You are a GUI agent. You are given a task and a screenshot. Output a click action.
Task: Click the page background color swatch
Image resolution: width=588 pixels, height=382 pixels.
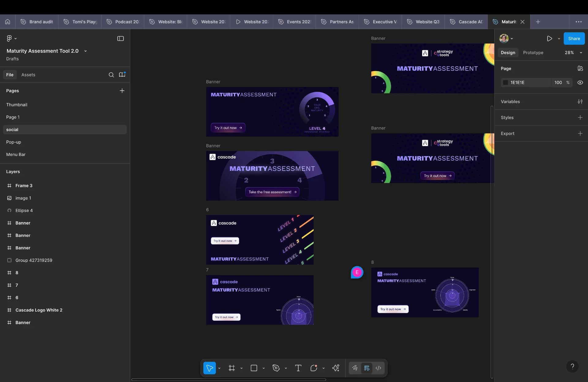click(505, 83)
